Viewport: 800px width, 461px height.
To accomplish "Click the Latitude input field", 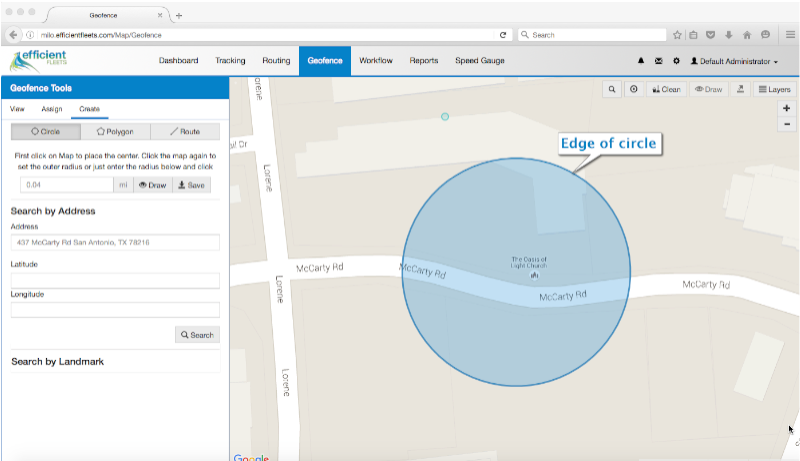I will (x=115, y=280).
